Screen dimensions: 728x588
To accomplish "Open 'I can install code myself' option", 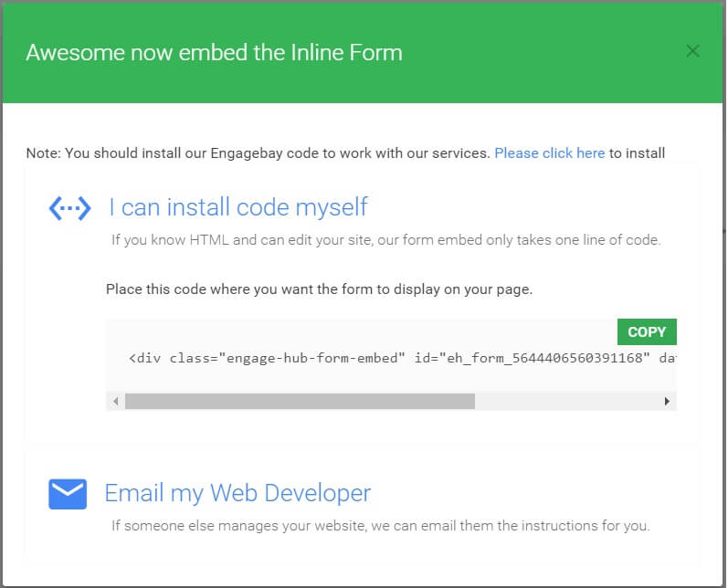I will 238,207.
